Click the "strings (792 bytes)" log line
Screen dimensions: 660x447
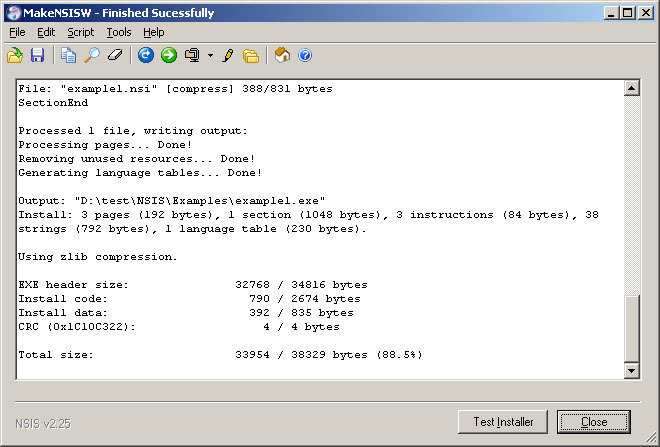pyautogui.click(x=192, y=229)
